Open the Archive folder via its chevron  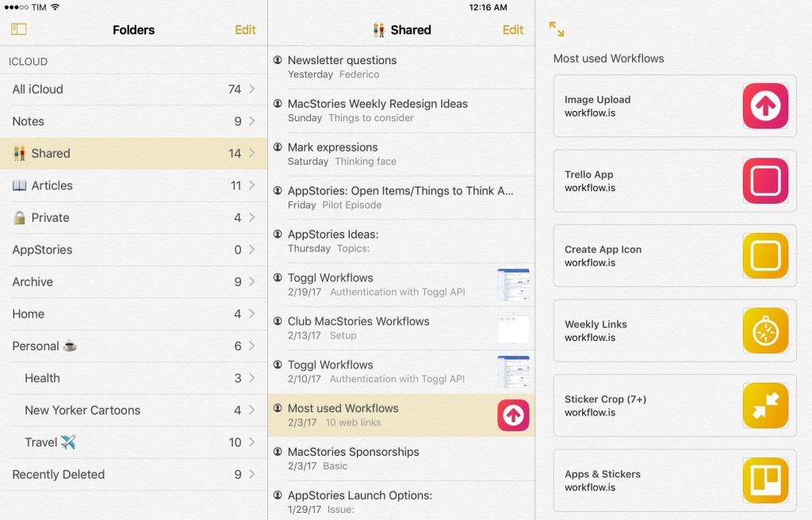point(254,281)
